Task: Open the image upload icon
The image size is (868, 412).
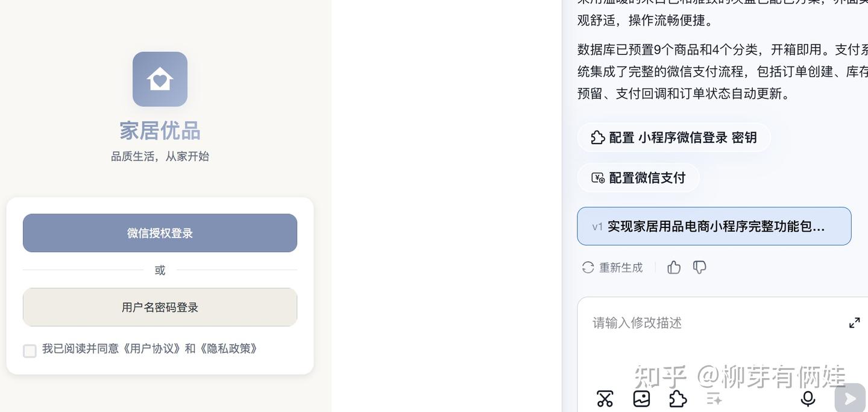Action: point(641,398)
